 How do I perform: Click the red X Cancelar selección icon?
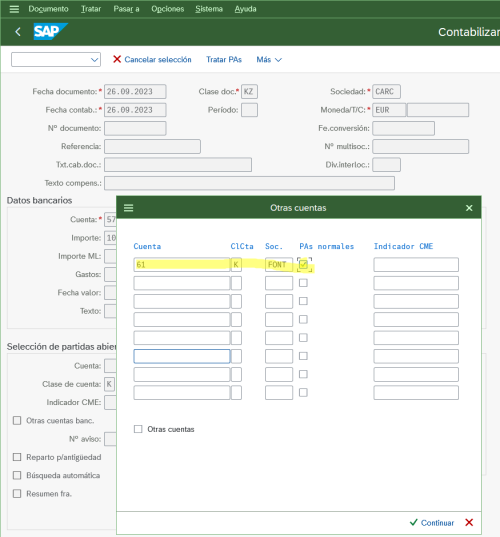pos(117,59)
